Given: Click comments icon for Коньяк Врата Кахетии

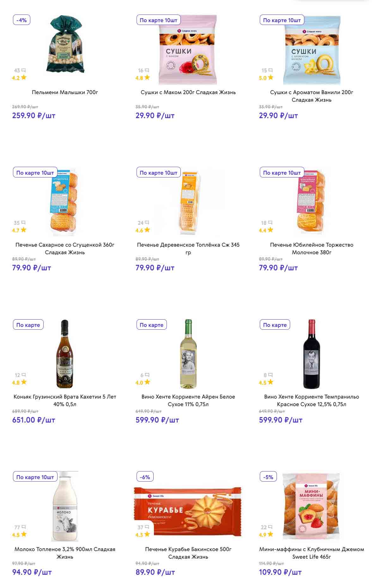Looking at the screenshot, I should coord(23,375).
